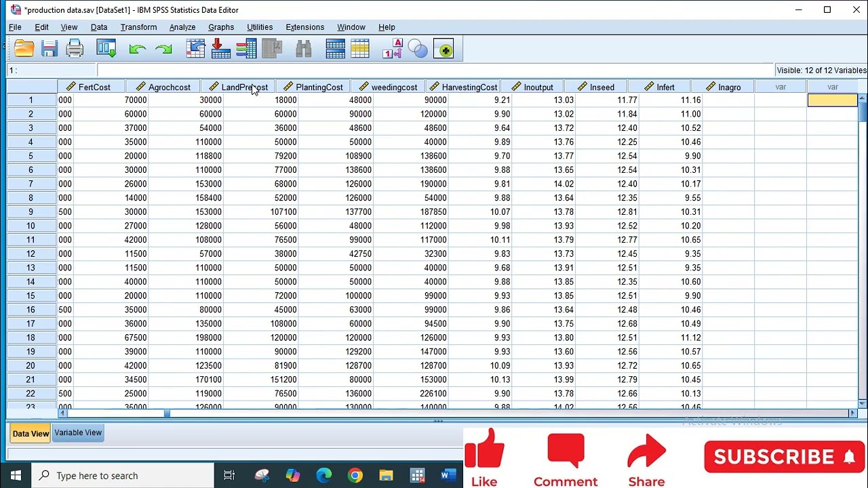The height and width of the screenshot is (488, 868).
Task: Click the Windows taskbar search box
Action: click(123, 475)
